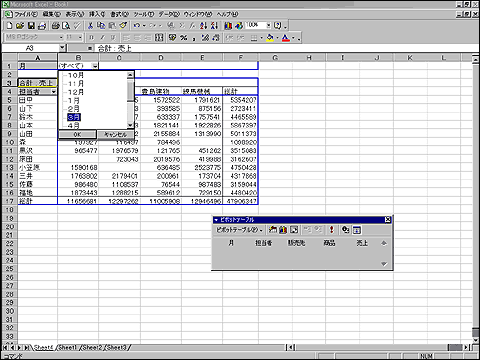The height and width of the screenshot is (360, 480).
Task: Apply Comma style formatting
Action: (x=194, y=38)
